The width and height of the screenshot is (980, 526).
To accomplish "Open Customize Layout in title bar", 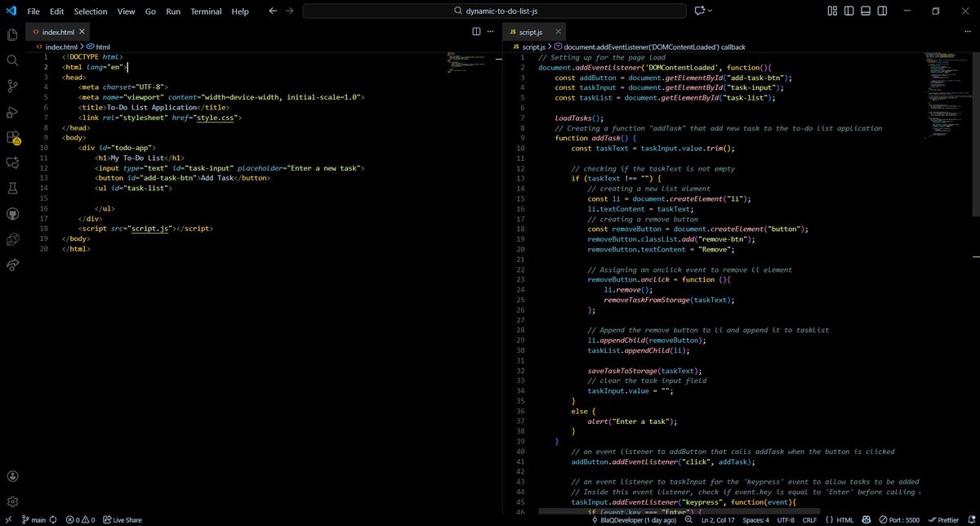I will [x=831, y=11].
